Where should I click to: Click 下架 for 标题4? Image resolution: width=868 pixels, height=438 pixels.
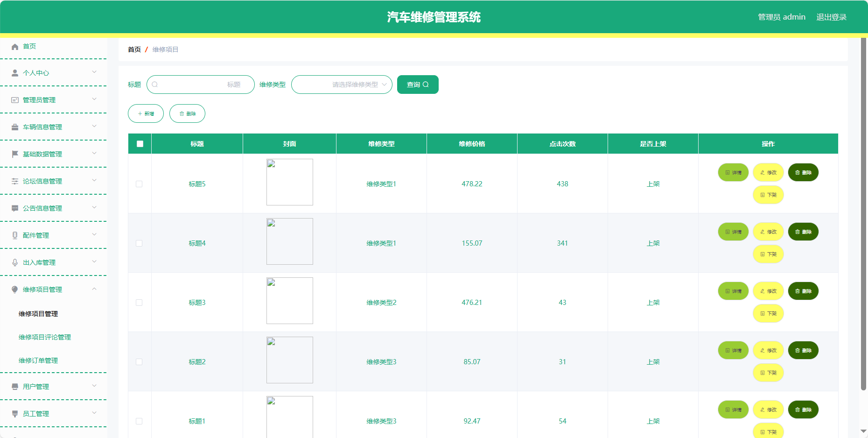pyautogui.click(x=768, y=254)
